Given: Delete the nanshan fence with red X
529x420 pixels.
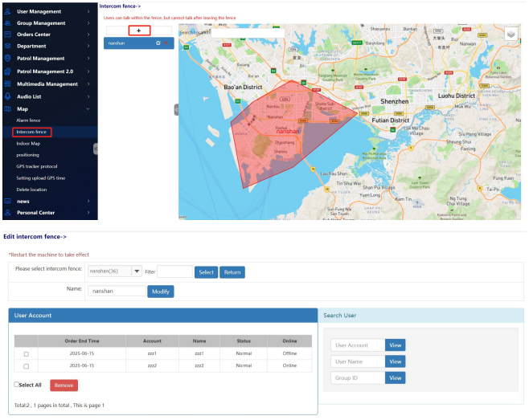Looking at the screenshot, I should point(166,43).
